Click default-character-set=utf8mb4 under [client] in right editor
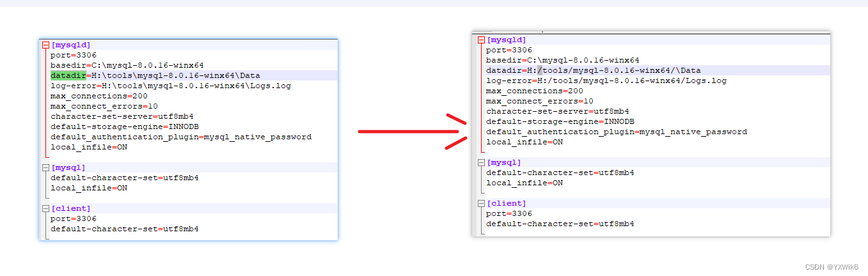The width and height of the screenshot is (868, 276). (x=560, y=224)
